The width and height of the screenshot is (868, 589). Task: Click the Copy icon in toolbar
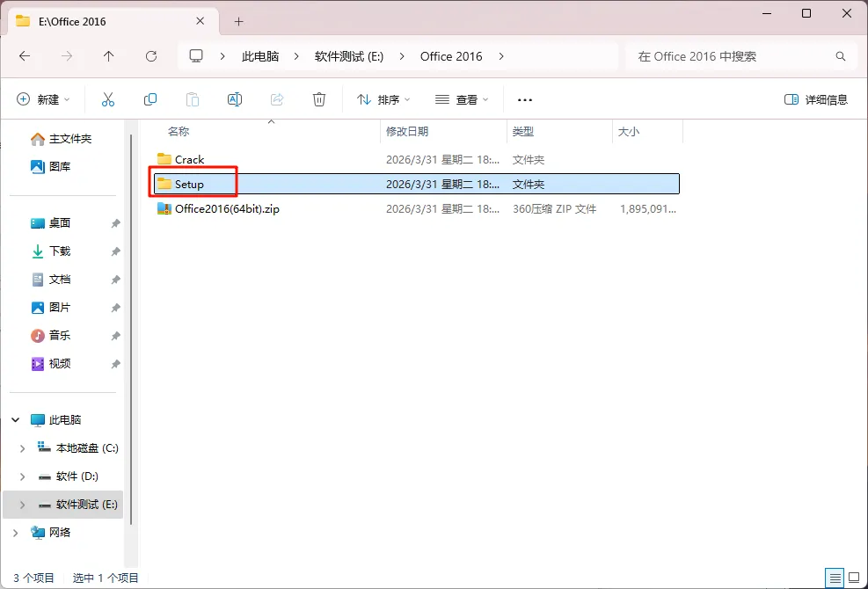tap(150, 99)
